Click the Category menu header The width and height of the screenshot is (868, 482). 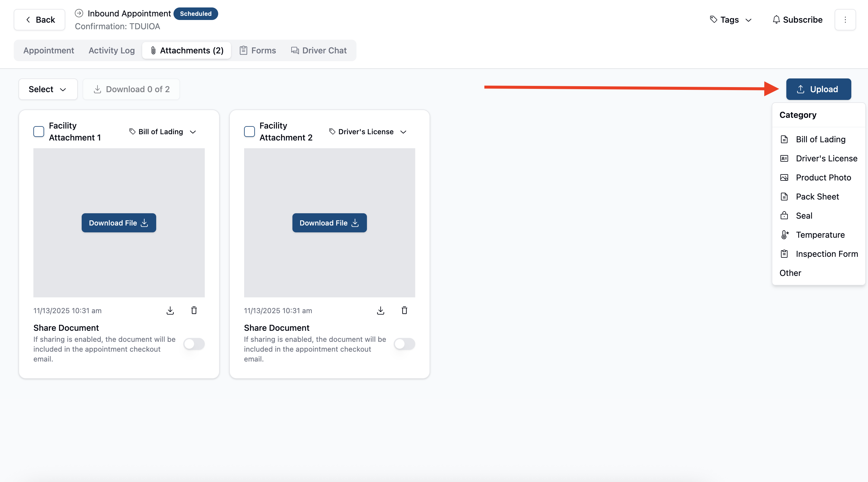point(798,115)
